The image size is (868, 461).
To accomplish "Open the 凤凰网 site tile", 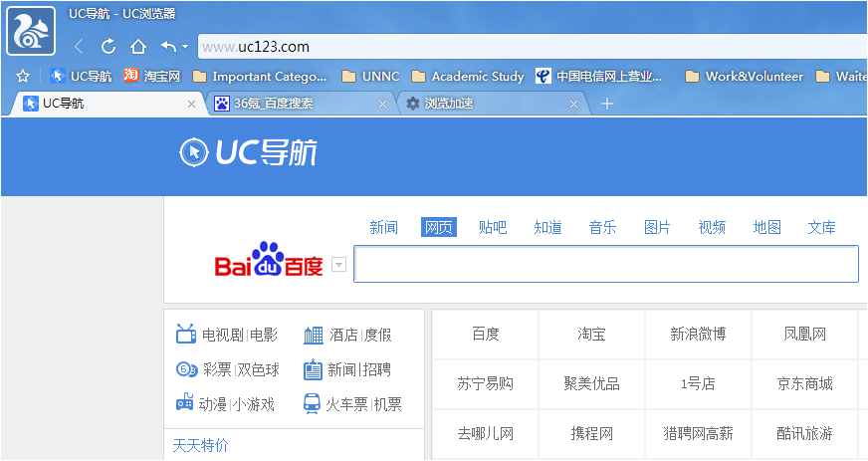I will pyautogui.click(x=805, y=335).
